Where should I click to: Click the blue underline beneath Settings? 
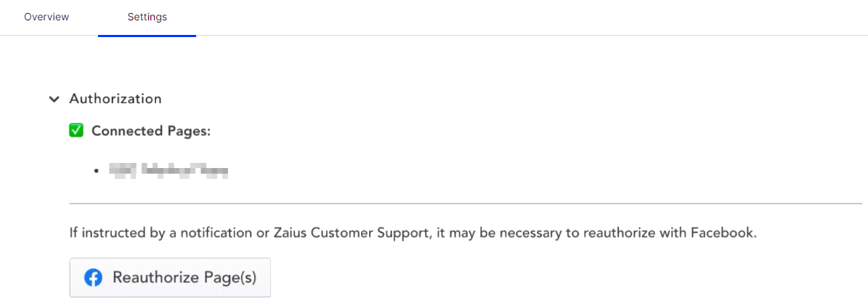point(147,35)
